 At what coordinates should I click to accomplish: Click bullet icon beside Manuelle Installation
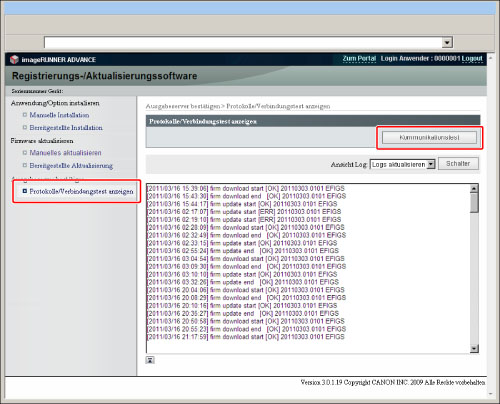pos(25,115)
